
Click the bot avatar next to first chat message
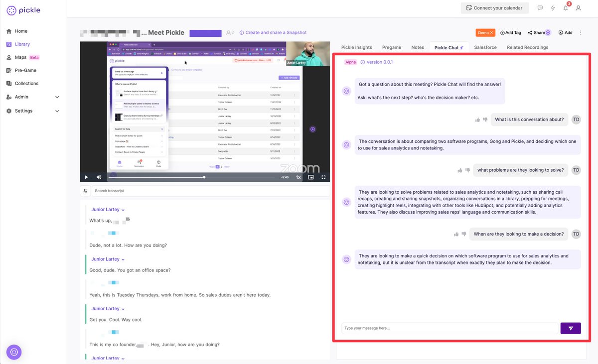346,91
